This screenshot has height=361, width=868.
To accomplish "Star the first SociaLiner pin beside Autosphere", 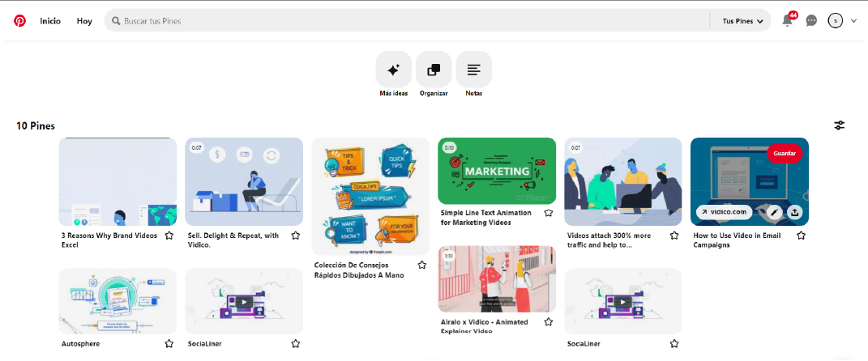I will (x=296, y=344).
